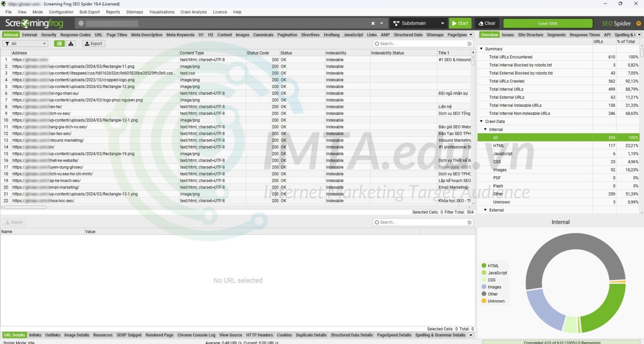Open the Inlinks bottom tab
644x344 pixels.
click(35, 335)
